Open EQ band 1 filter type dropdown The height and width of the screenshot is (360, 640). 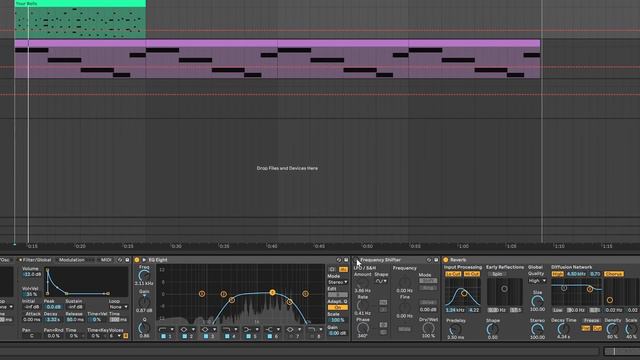[172, 329]
